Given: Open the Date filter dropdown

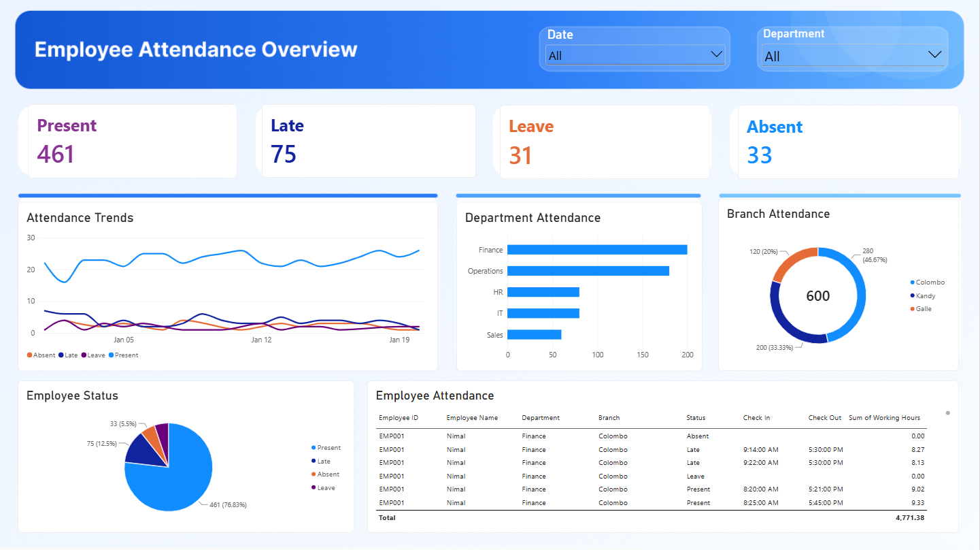Looking at the screenshot, I should click(x=635, y=55).
